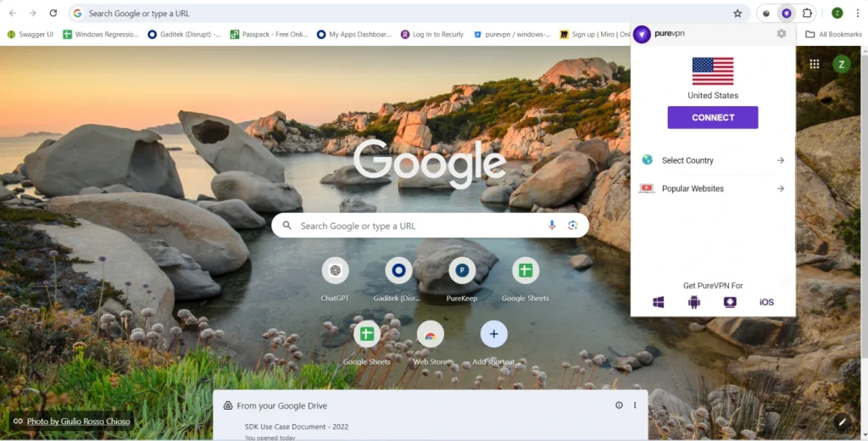This screenshot has height=441, width=868.
Task: Get PureVPN for Mac icon
Action: point(730,302)
